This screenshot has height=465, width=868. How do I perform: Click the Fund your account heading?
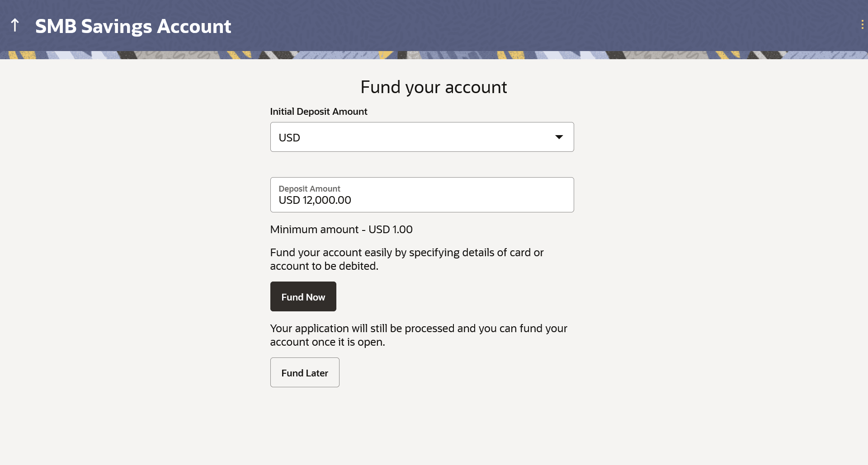tap(434, 87)
